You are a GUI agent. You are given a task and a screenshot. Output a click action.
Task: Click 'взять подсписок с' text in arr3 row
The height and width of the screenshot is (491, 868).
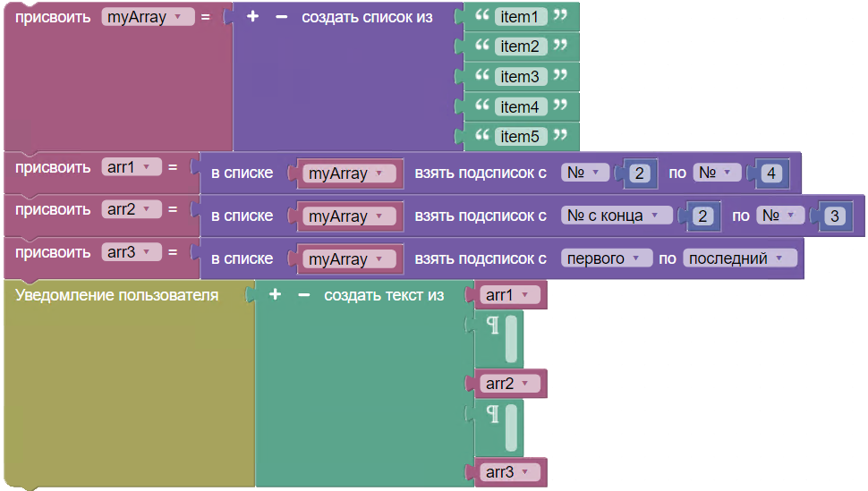click(481, 258)
